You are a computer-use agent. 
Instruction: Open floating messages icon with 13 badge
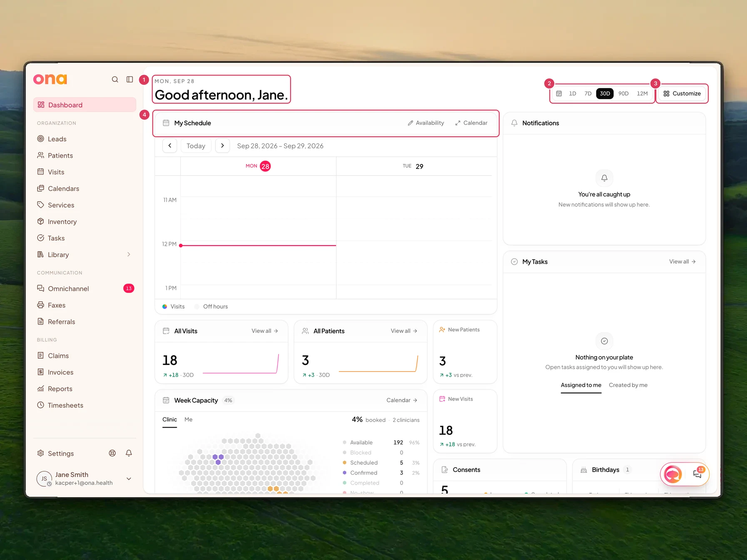[697, 474]
